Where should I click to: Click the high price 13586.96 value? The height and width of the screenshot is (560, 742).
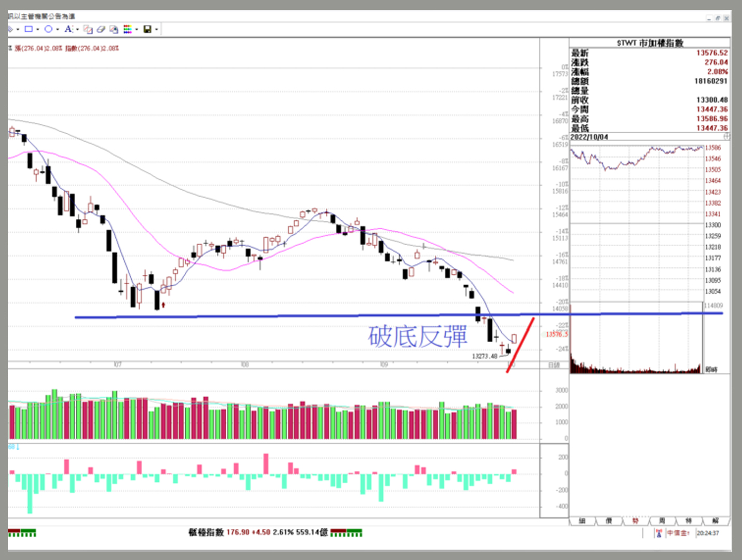coord(712,119)
